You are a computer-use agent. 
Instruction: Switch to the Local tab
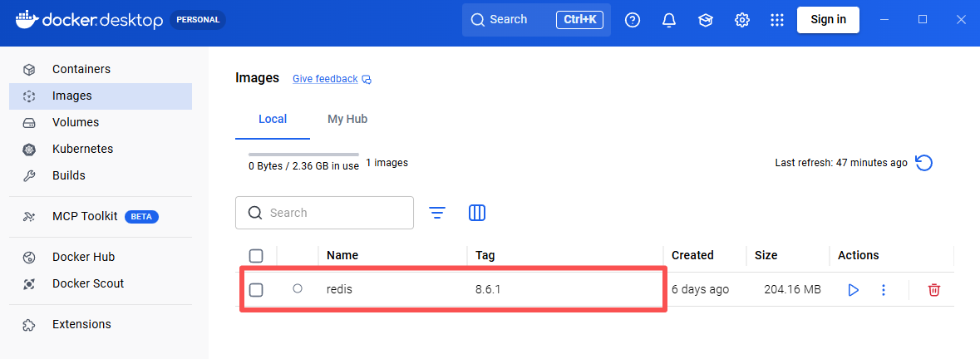click(273, 119)
